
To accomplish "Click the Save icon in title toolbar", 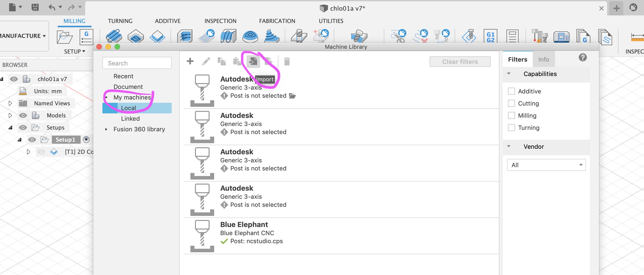I will click(x=35, y=7).
